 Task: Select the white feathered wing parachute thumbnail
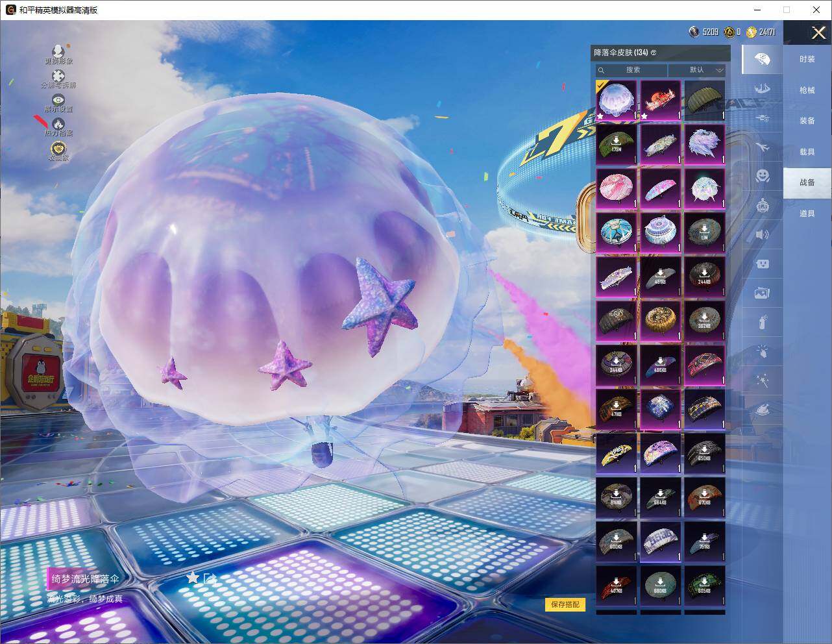[x=705, y=144]
